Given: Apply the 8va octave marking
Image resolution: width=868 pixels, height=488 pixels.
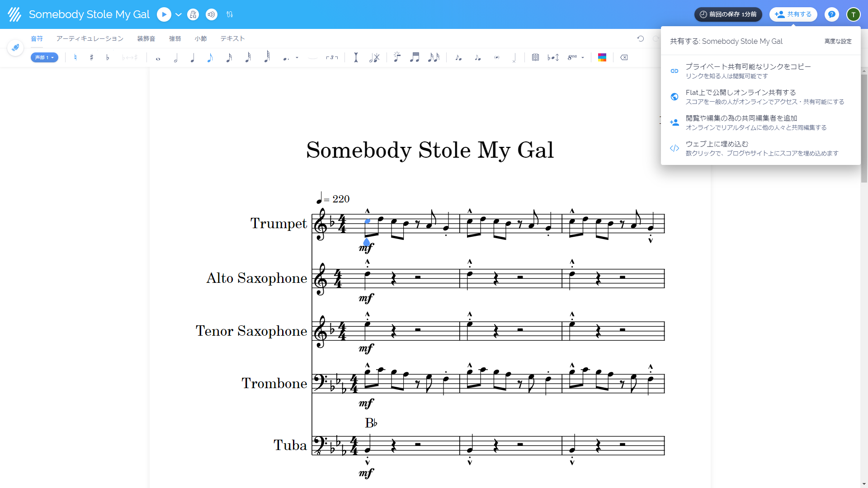Looking at the screenshot, I should [572, 57].
